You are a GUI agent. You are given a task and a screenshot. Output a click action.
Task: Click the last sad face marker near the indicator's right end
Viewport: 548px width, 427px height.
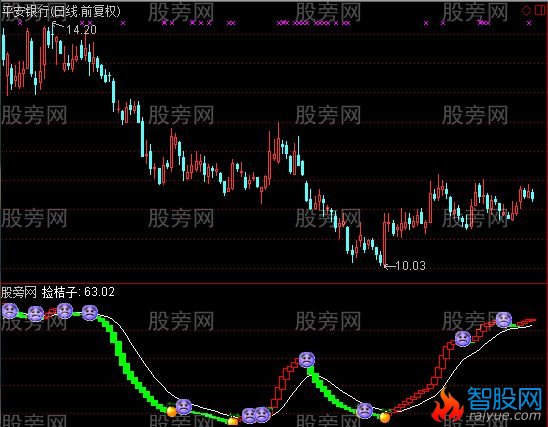click(x=504, y=320)
